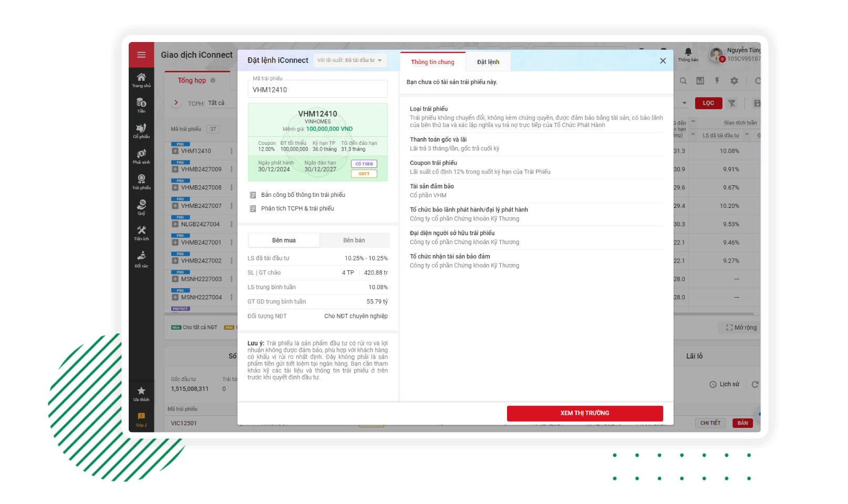Viewport: 848px width, 504px height.
Task: Open the Ưa thích favorites star
Action: click(x=141, y=394)
